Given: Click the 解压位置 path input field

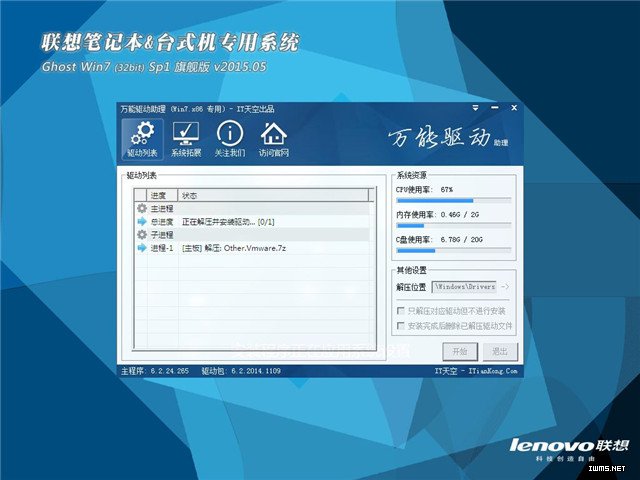Looking at the screenshot, I should 465,287.
